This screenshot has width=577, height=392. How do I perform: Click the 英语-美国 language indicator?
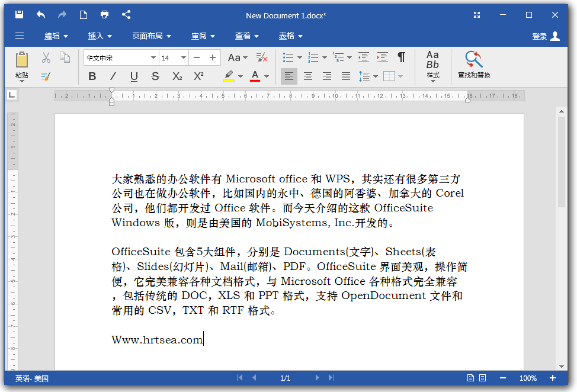pyautogui.click(x=31, y=378)
